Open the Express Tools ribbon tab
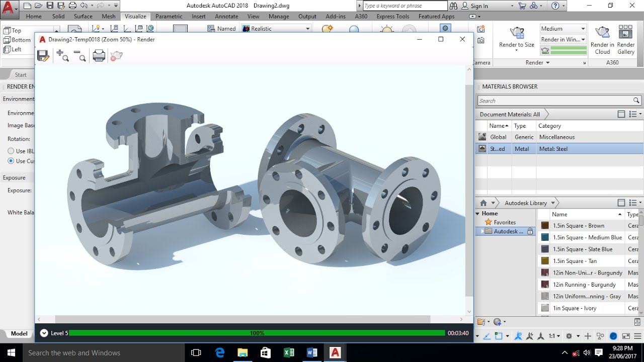Screen dimensions: 644x362 coord(393,16)
